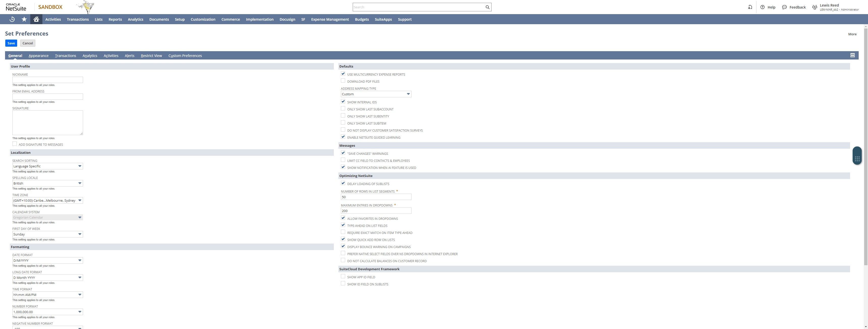Image resolution: width=868 pixels, height=329 pixels.
Task: Click the global search magnifier icon
Action: [x=487, y=7]
